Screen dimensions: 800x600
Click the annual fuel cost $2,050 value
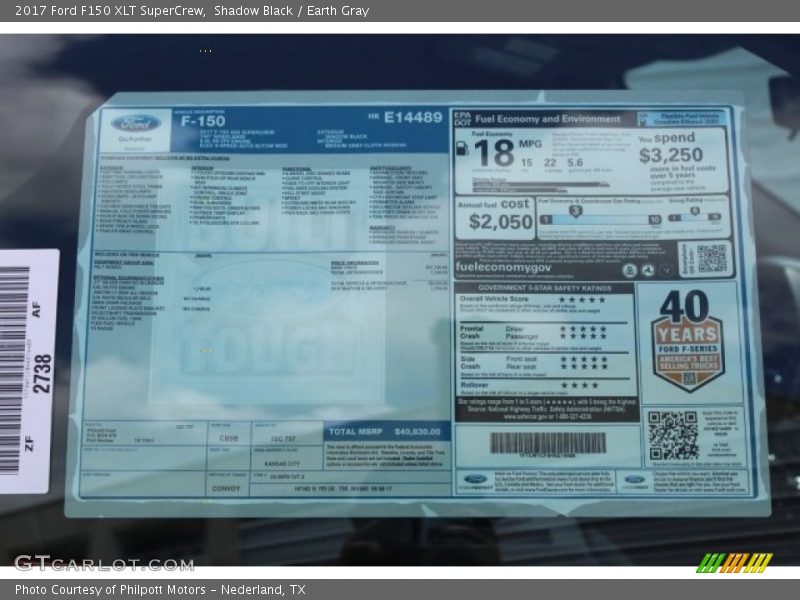(x=500, y=222)
